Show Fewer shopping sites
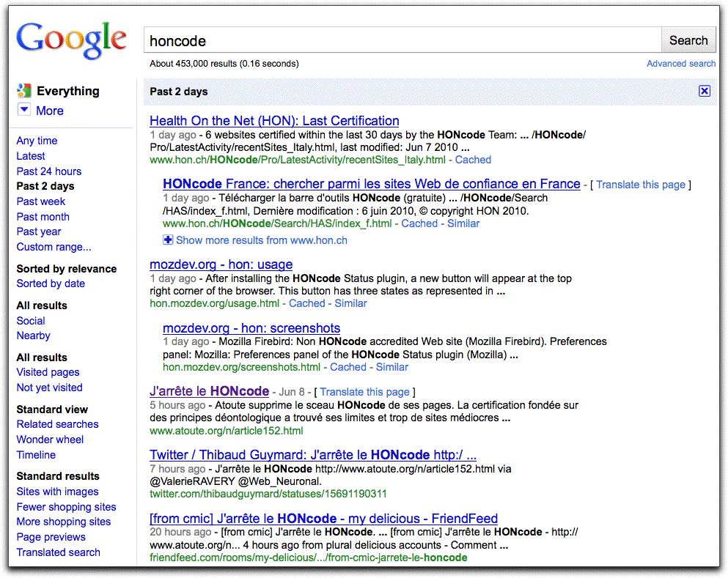Image resolution: width=728 pixels, height=578 pixels. [67, 506]
